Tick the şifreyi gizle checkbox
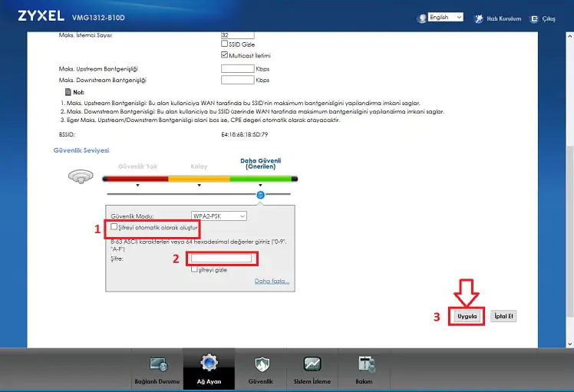 pos(194,269)
